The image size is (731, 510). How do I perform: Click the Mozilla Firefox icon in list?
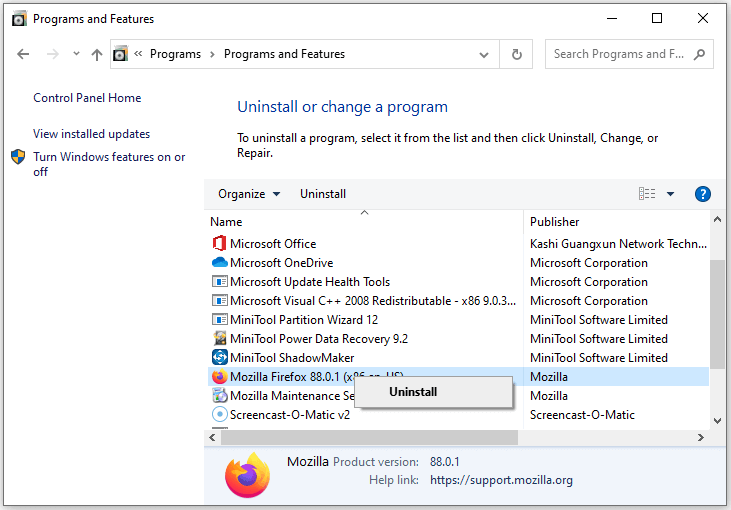coord(219,377)
